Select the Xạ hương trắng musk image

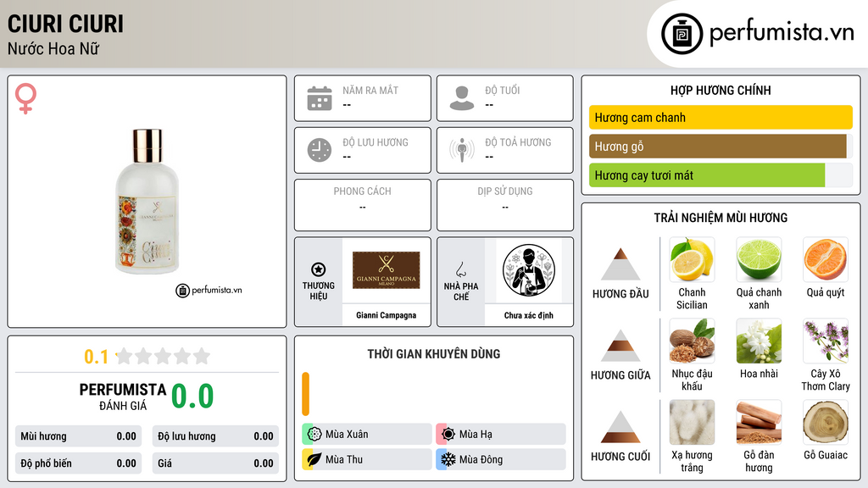pyautogui.click(x=692, y=422)
